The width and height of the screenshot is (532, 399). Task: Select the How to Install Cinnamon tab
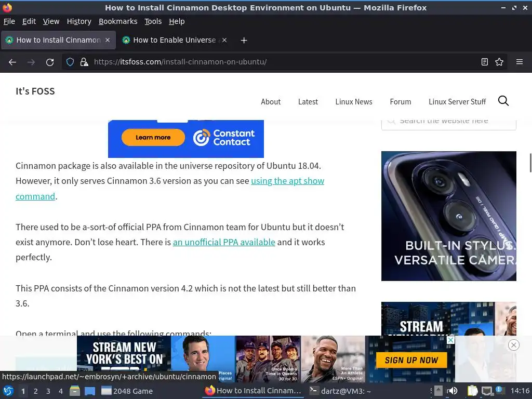point(58,40)
